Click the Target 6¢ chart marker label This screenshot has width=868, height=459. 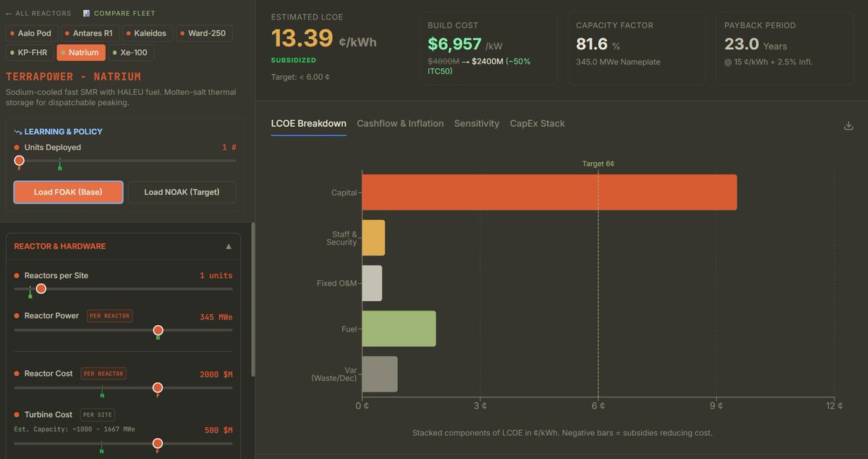pyautogui.click(x=598, y=164)
